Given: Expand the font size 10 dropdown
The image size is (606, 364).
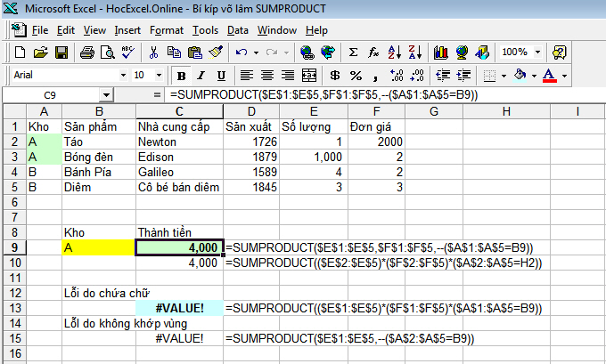Looking at the screenshot, I should (159, 76).
